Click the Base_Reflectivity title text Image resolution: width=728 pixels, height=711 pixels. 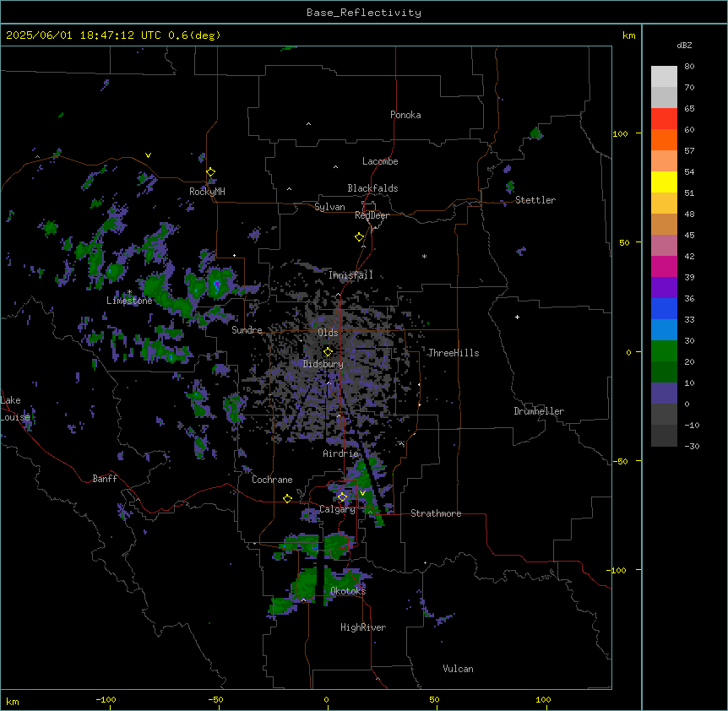tap(363, 13)
